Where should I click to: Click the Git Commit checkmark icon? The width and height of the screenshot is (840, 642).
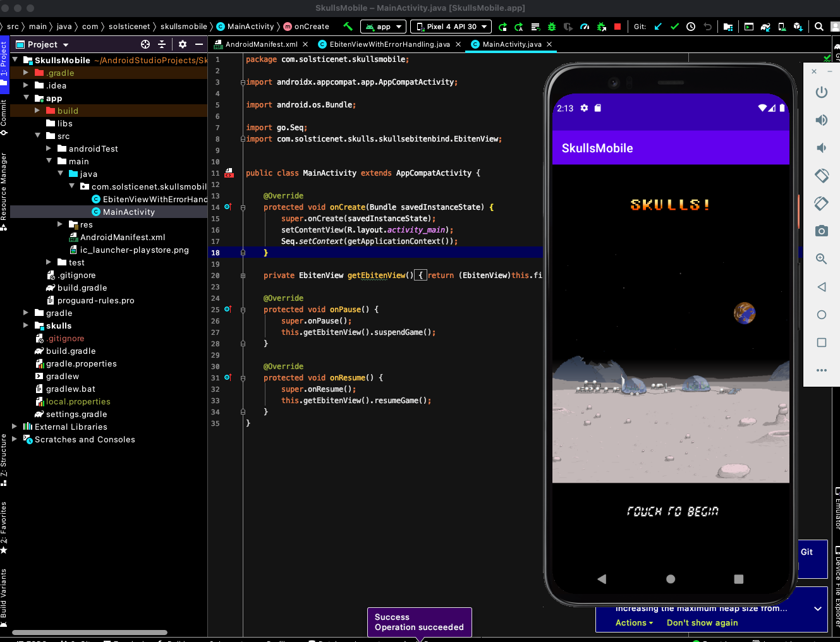[674, 27]
